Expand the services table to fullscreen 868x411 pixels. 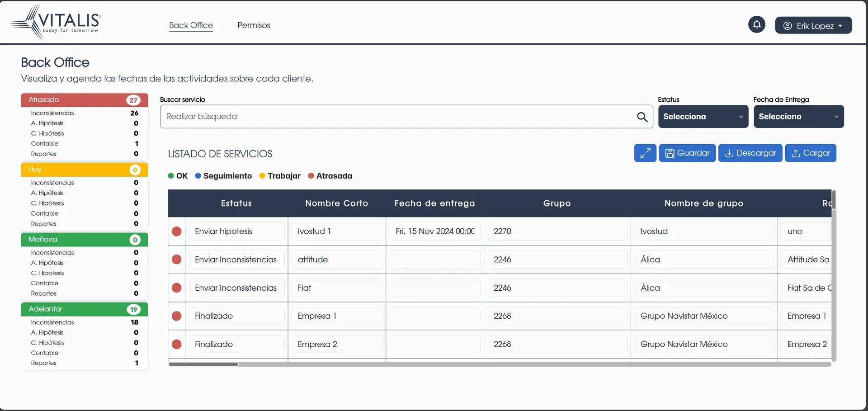(x=645, y=153)
